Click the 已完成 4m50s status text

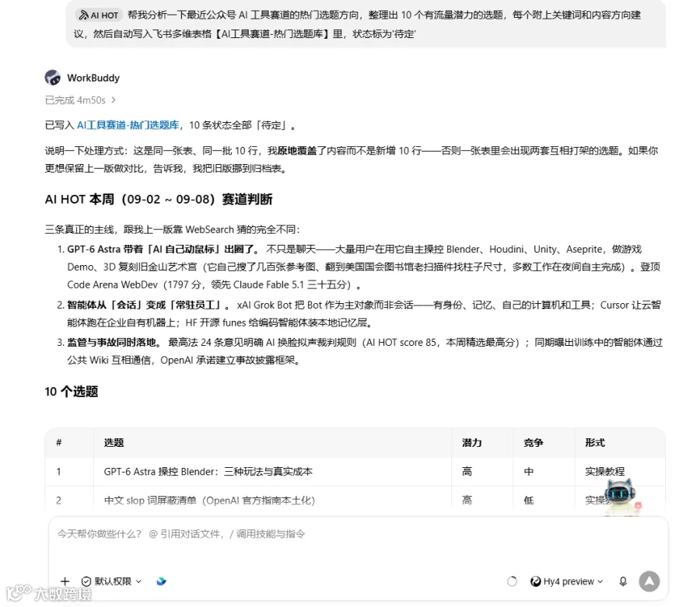point(75,100)
